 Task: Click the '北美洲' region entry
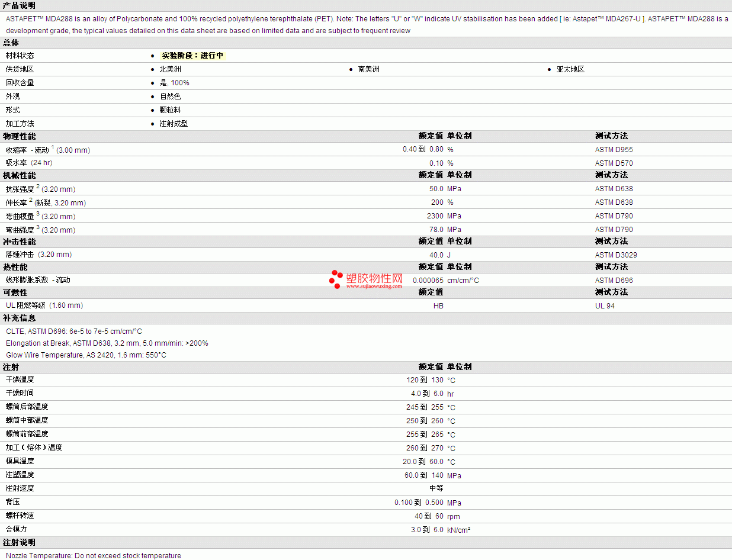point(170,69)
